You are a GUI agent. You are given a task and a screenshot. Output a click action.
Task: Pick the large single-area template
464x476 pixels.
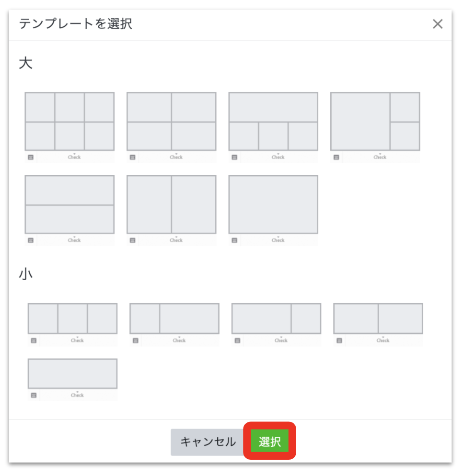[x=273, y=204]
